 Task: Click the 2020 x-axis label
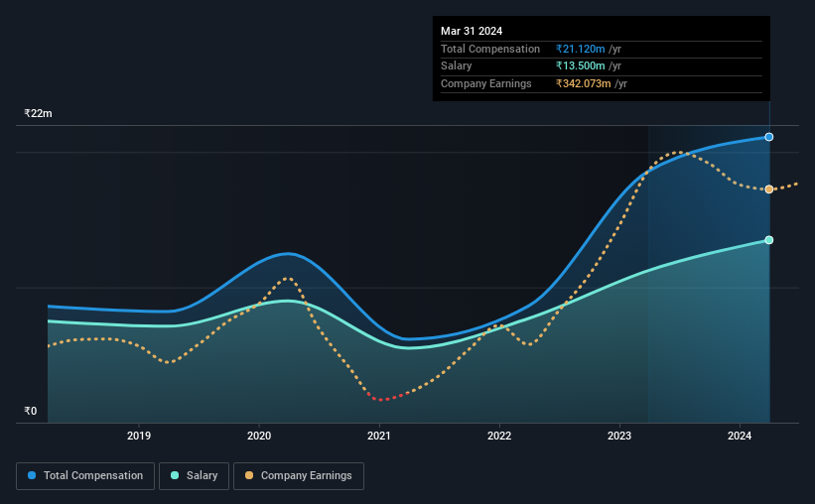pyautogui.click(x=259, y=436)
